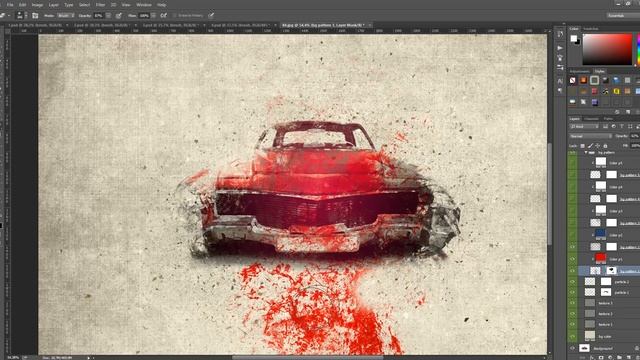
Task: Delete layer trash icon
Action: click(637, 358)
